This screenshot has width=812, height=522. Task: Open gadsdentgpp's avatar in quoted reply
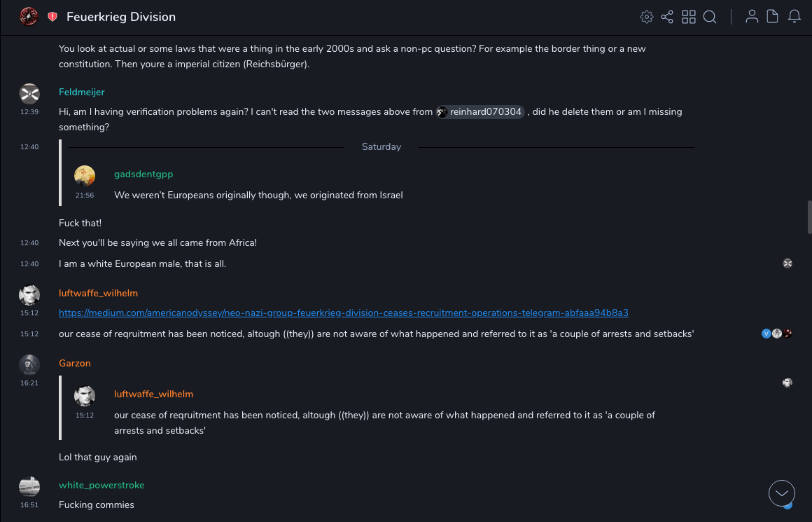tap(85, 176)
